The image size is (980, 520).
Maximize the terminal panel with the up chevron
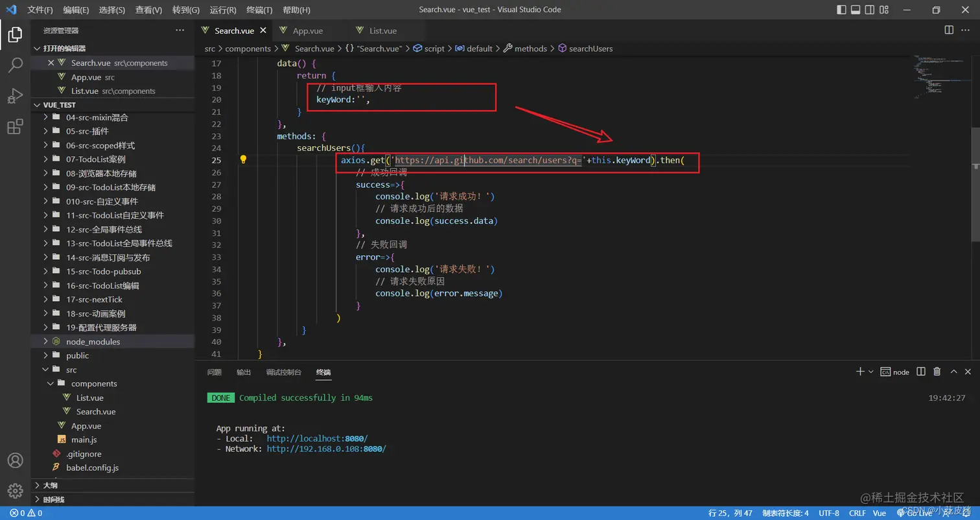point(953,372)
